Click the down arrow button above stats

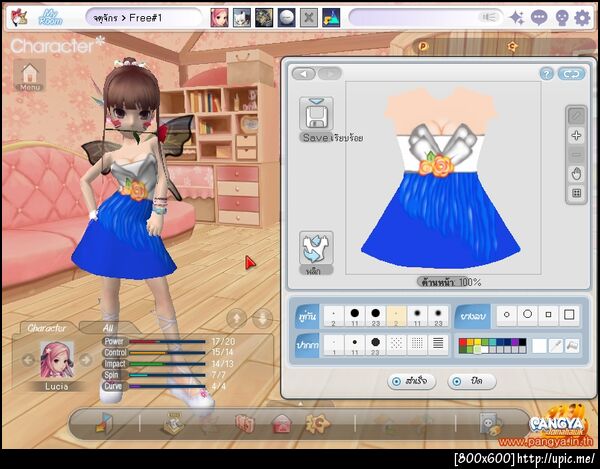[262, 318]
